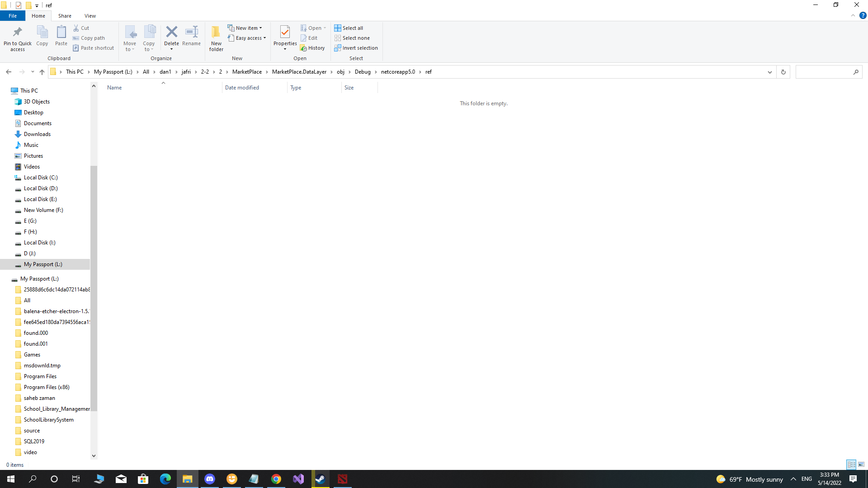
Task: Click the Delete icon in ribbon
Action: (x=171, y=32)
